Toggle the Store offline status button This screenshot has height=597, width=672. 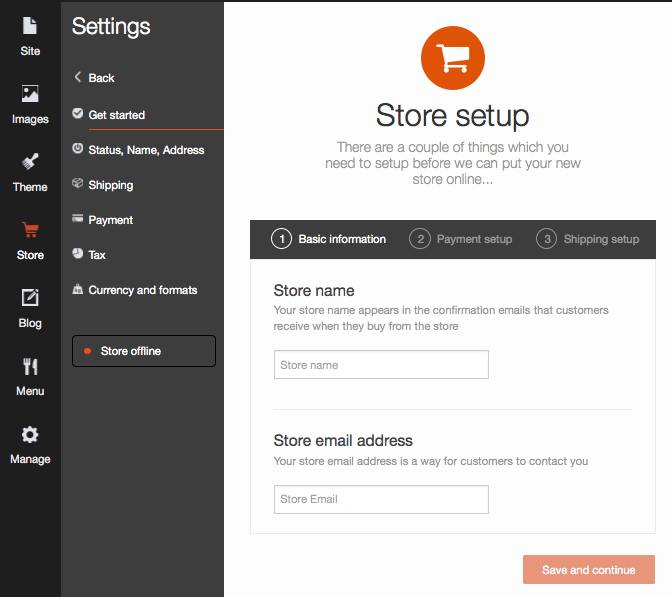144,351
